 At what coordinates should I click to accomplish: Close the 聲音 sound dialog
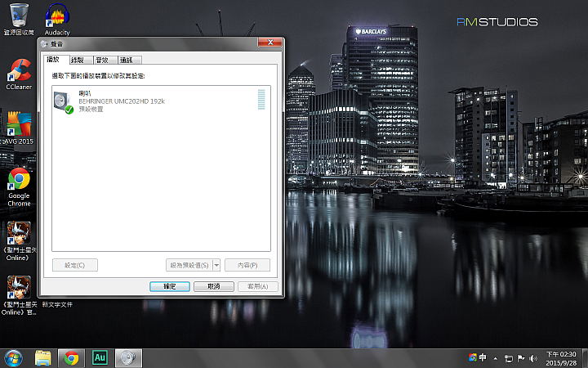pos(270,42)
